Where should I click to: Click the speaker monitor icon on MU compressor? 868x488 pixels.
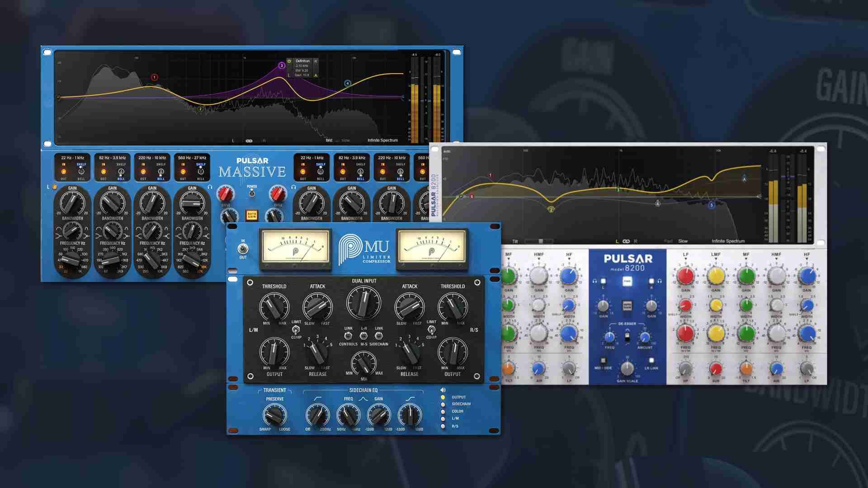pyautogui.click(x=443, y=390)
